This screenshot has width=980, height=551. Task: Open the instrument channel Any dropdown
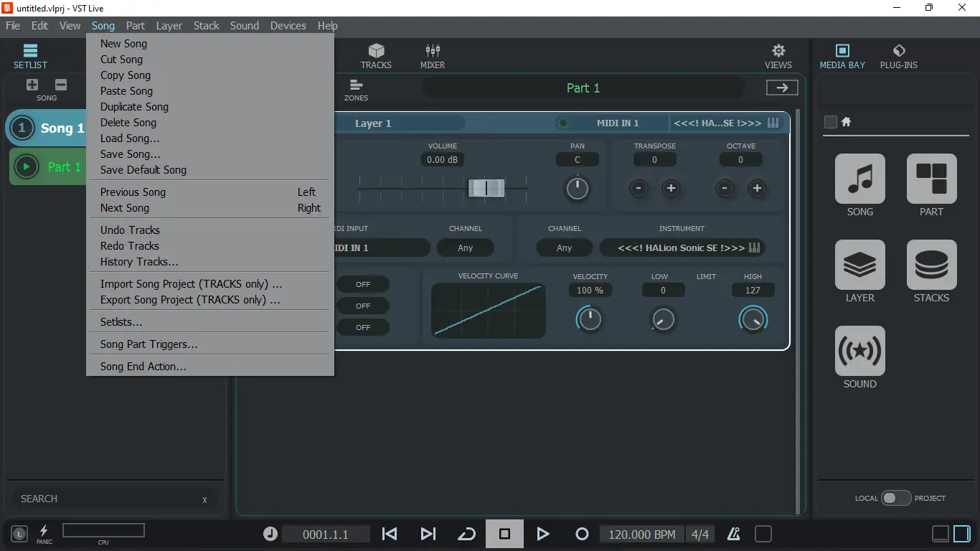point(565,248)
